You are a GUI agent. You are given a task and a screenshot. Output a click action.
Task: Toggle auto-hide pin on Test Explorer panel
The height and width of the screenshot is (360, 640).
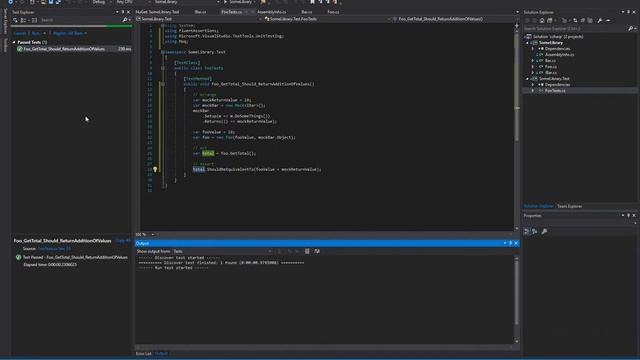(x=123, y=12)
